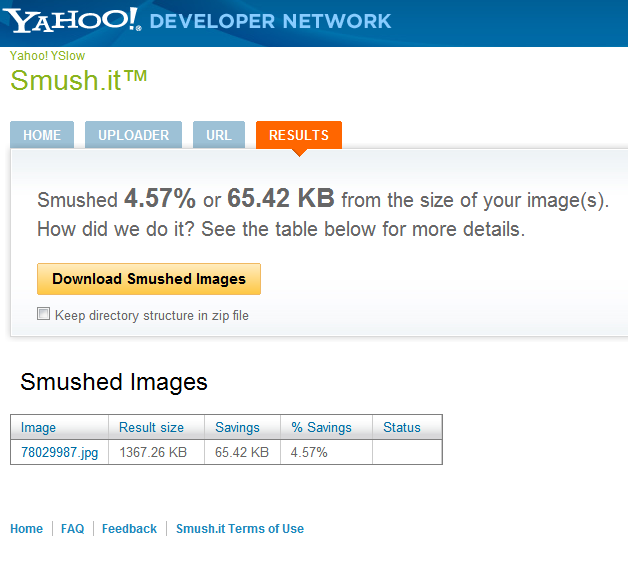628x580 pixels.
Task: Select the RESULTS tab
Action: [299, 135]
